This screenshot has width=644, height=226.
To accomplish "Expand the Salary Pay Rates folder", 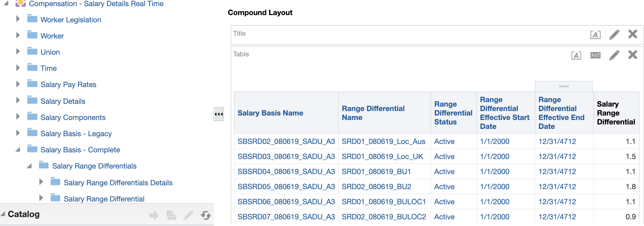I will pyautogui.click(x=18, y=84).
